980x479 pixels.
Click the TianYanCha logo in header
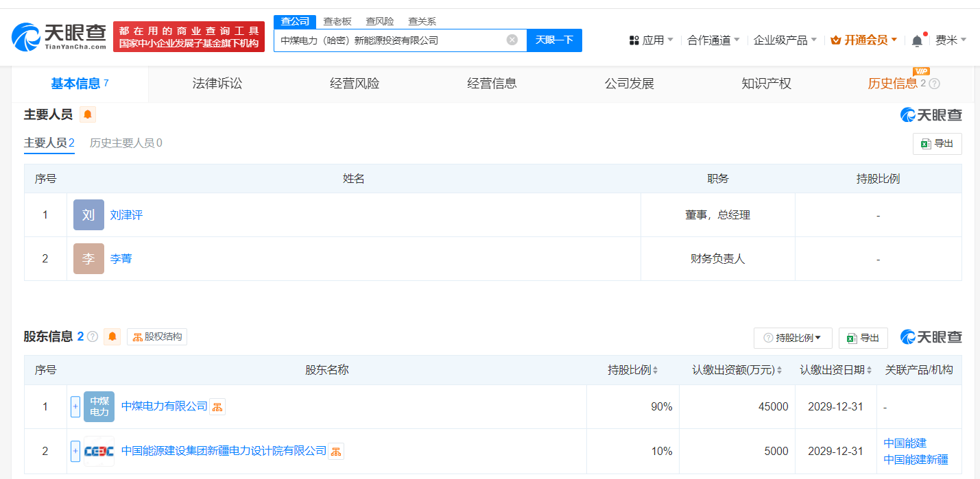59,37
